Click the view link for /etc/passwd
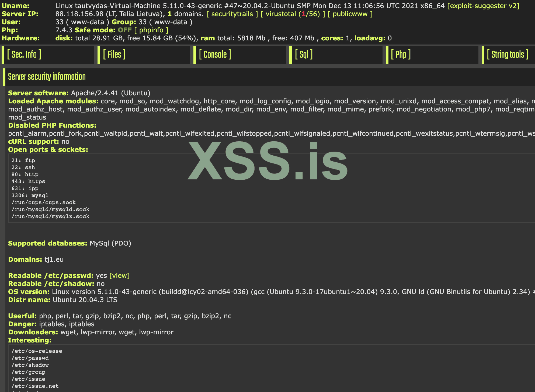 coord(119,275)
